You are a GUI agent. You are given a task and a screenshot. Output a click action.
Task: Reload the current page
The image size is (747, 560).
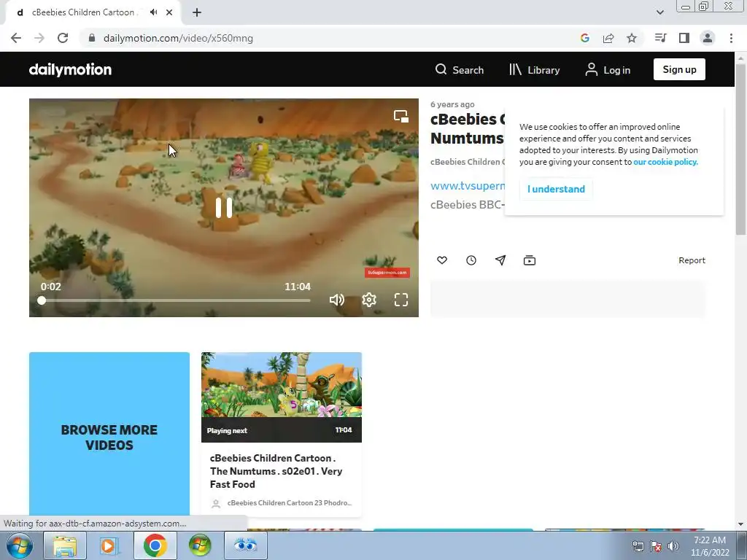point(63,38)
